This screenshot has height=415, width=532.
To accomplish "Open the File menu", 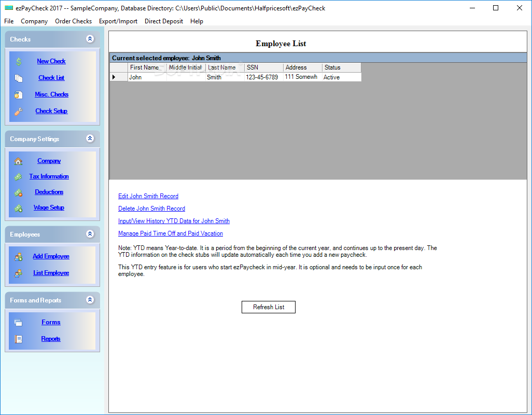I will (9, 21).
